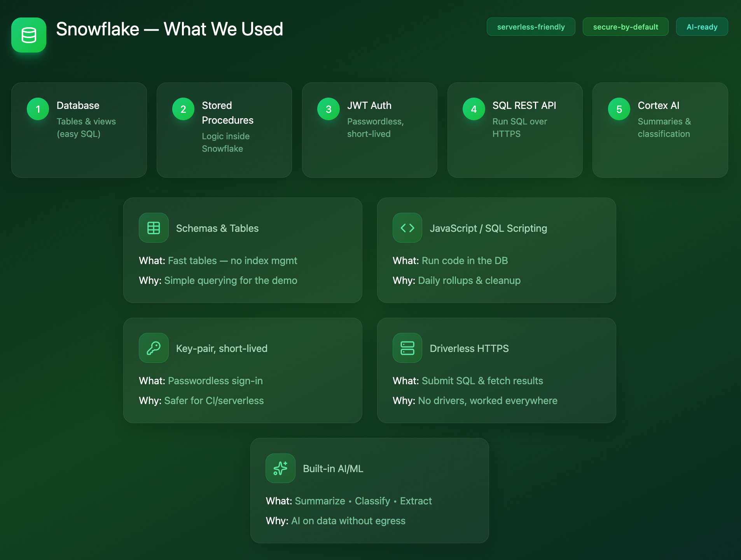741x560 pixels.
Task: Open the JWT Auth step card
Action: click(x=370, y=130)
